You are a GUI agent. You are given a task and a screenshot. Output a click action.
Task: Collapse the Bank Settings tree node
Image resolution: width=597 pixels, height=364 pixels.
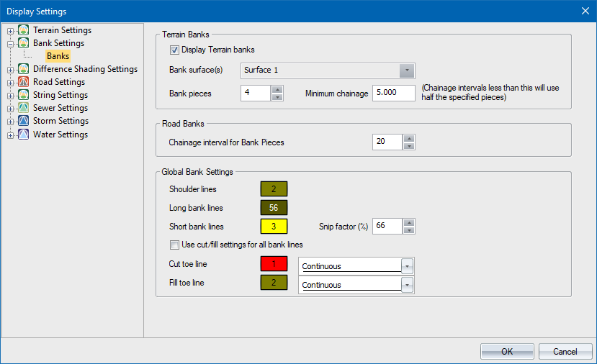pos(10,44)
